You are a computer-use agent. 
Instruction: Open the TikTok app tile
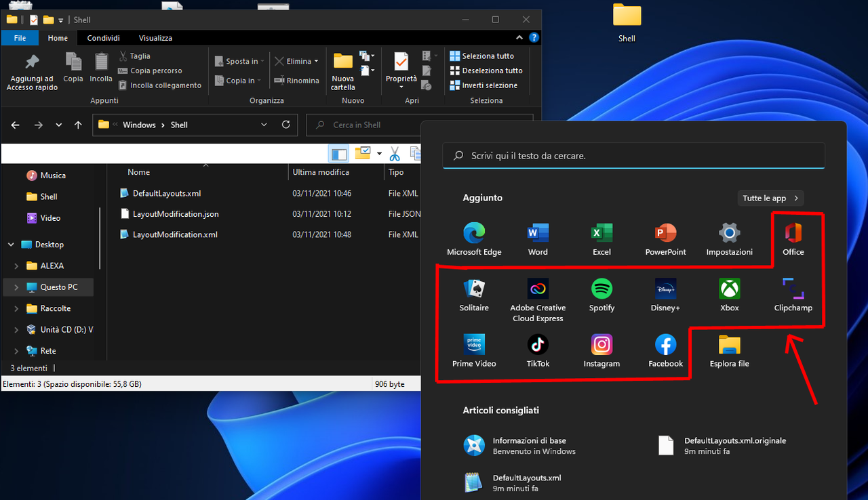pyautogui.click(x=538, y=351)
